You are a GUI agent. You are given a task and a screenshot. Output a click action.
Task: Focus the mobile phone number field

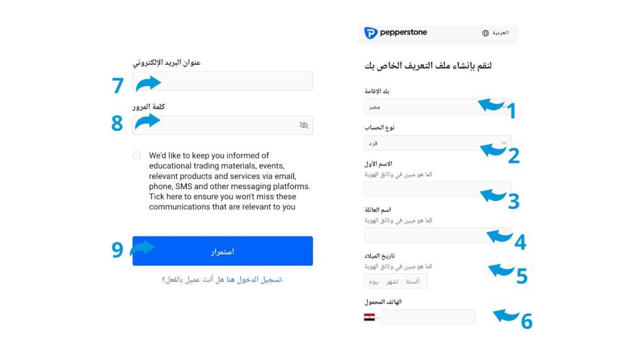428,317
